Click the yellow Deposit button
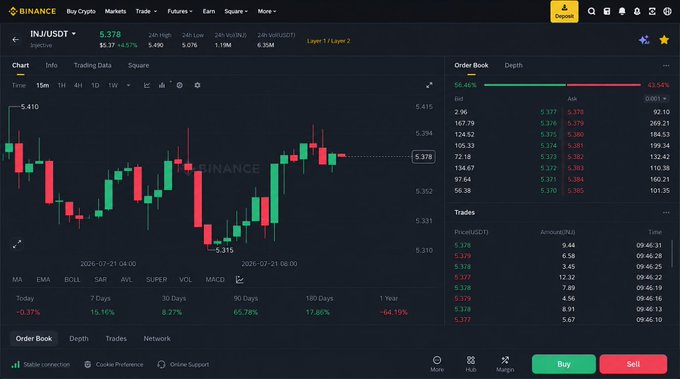680x379 pixels. click(x=564, y=12)
